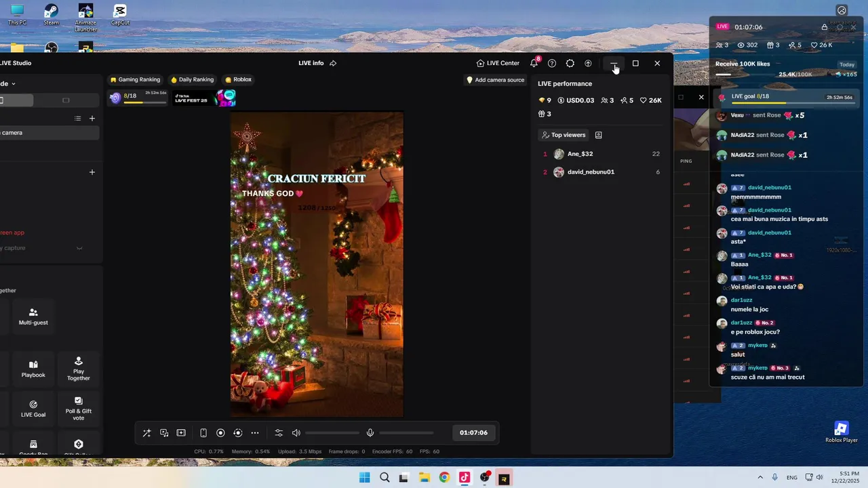Open Google Chrome from the taskbar

[444, 477]
